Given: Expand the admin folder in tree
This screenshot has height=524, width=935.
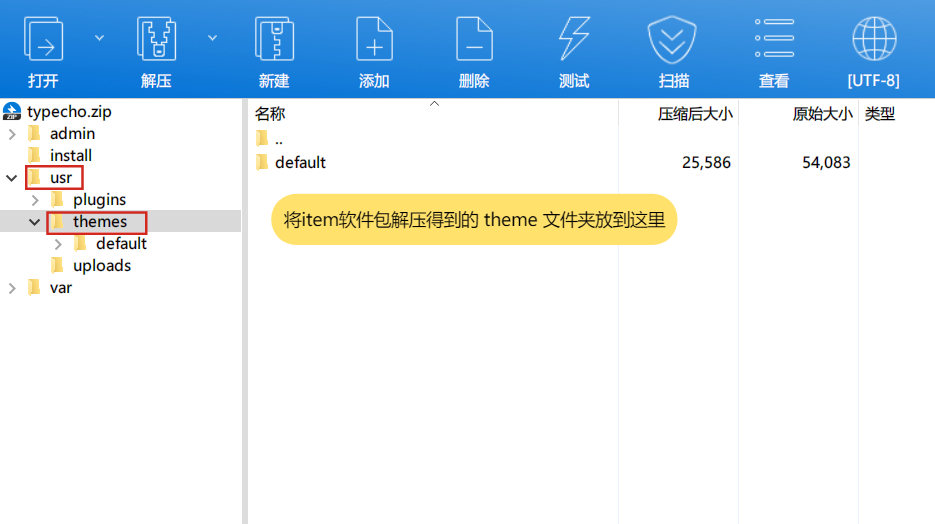Looking at the screenshot, I should pos(12,134).
